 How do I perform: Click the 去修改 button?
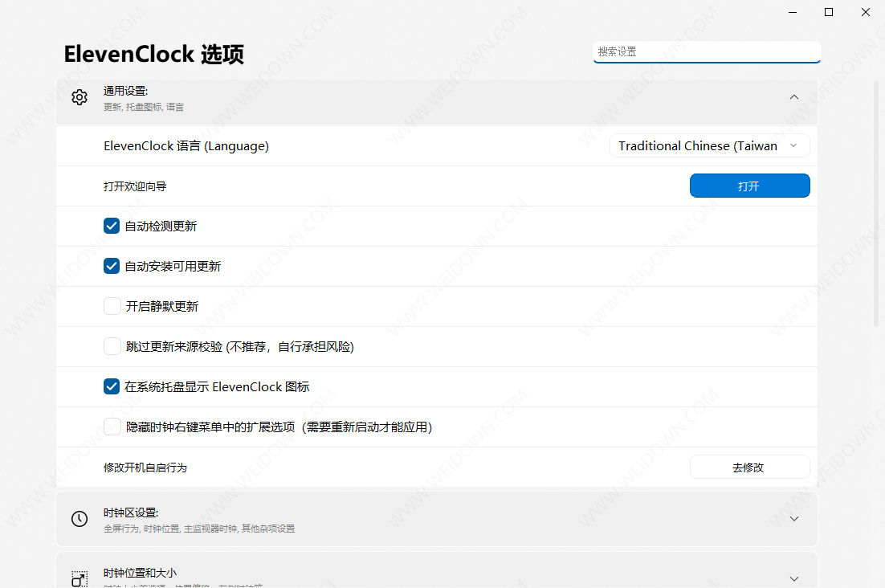pyautogui.click(x=749, y=468)
